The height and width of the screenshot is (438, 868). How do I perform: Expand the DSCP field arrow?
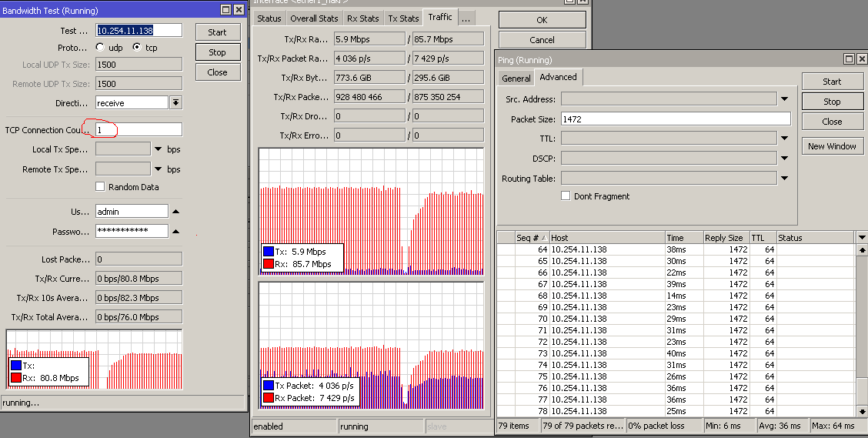click(x=784, y=159)
